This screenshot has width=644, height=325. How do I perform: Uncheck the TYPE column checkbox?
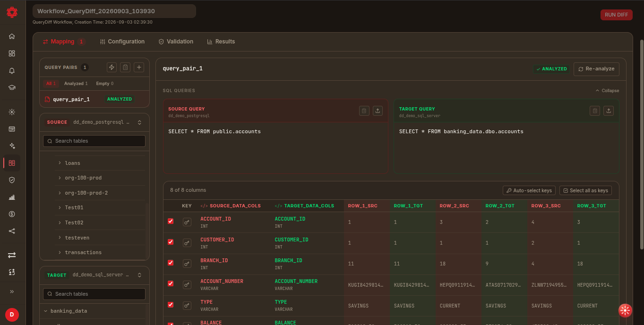[x=171, y=304]
